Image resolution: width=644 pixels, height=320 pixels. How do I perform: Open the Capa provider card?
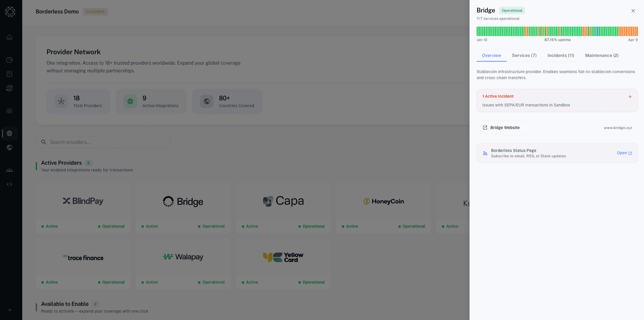tap(283, 208)
